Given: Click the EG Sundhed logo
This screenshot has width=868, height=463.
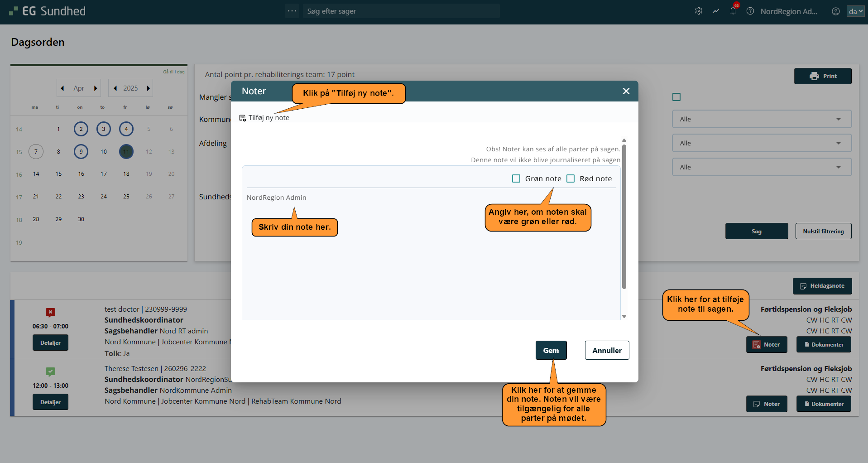Looking at the screenshot, I should (47, 11).
